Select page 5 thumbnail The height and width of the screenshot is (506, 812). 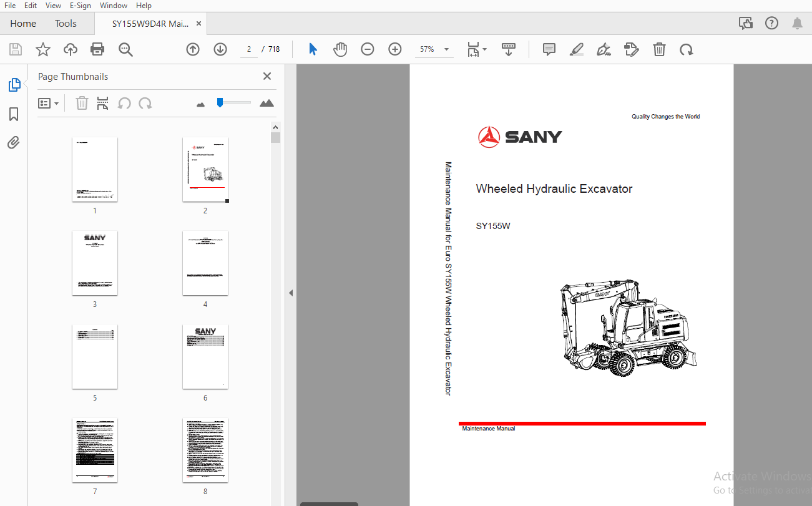95,357
